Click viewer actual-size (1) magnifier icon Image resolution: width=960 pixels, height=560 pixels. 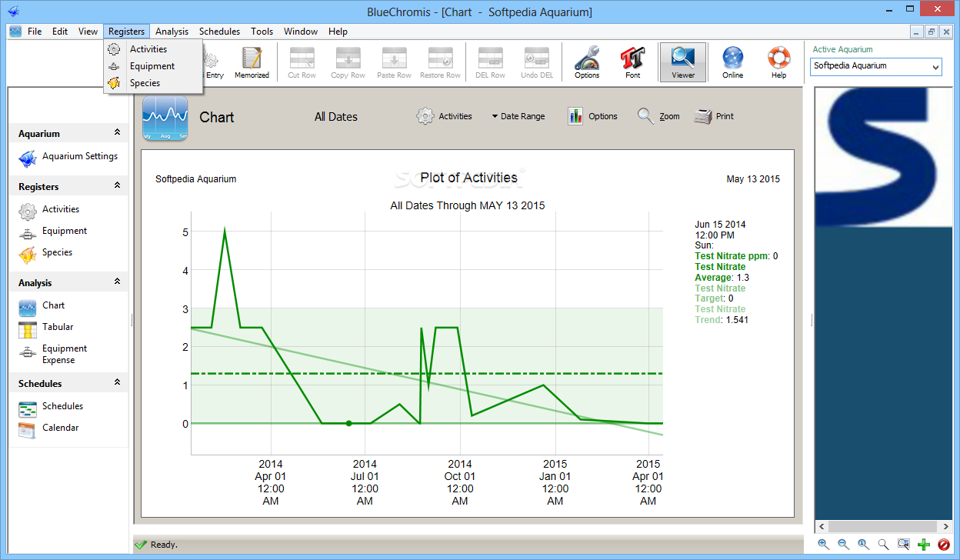pos(864,544)
